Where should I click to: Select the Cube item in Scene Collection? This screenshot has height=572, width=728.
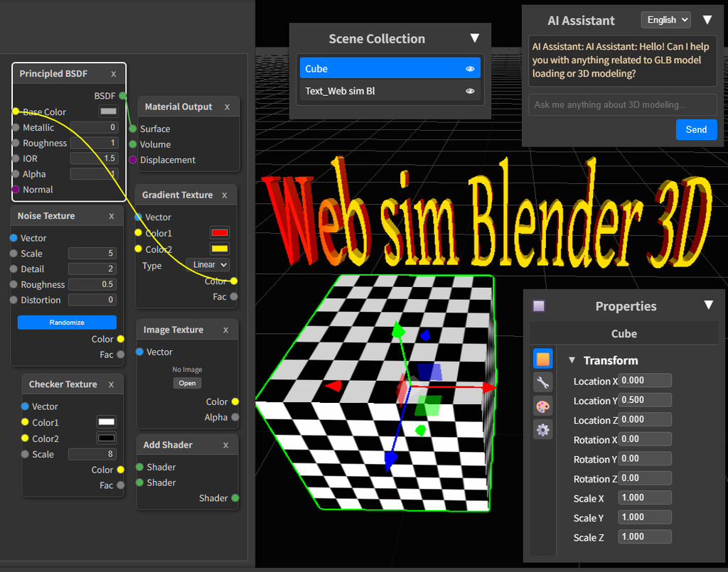point(377,69)
